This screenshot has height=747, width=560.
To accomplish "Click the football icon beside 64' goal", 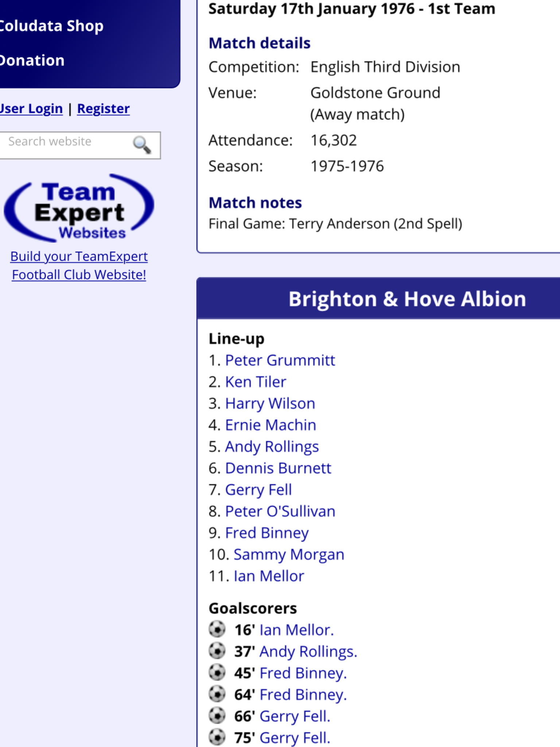I will tap(217, 694).
